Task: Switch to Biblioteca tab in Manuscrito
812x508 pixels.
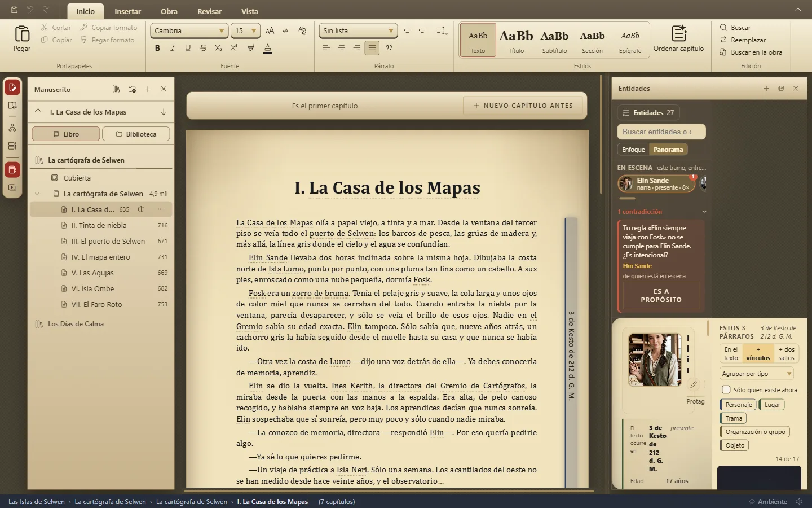Action: 136,134
